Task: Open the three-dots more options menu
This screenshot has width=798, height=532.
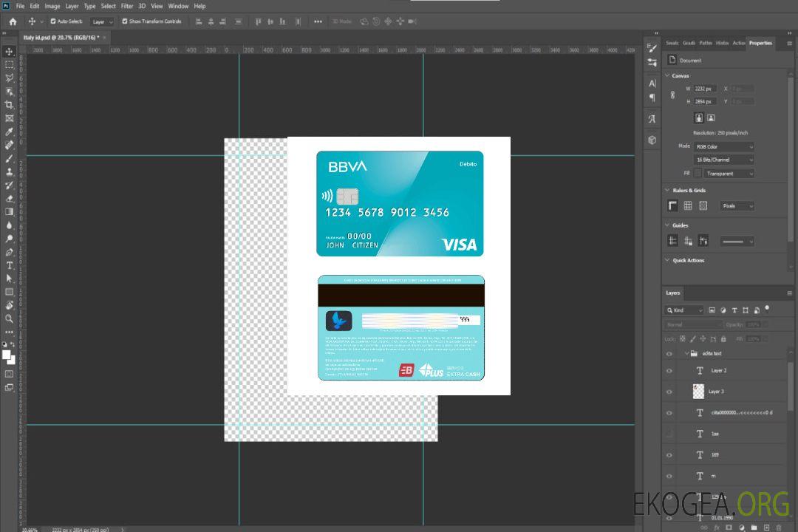Action: [x=318, y=21]
